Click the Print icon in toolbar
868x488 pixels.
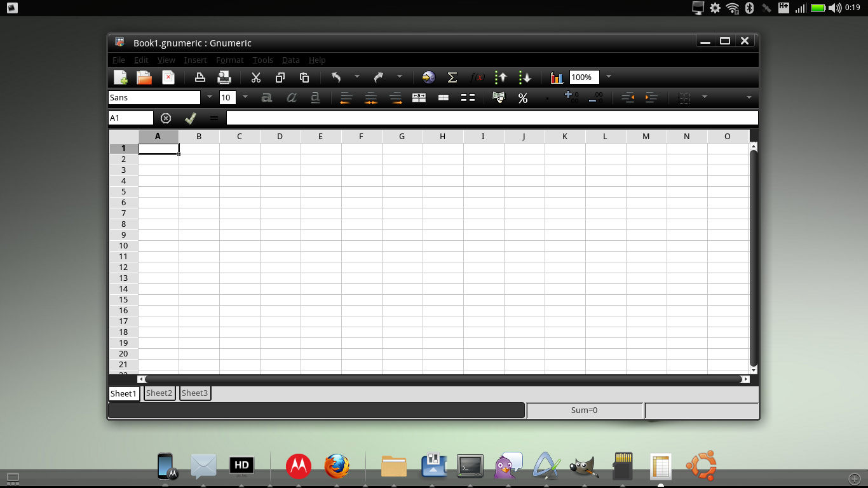(200, 78)
